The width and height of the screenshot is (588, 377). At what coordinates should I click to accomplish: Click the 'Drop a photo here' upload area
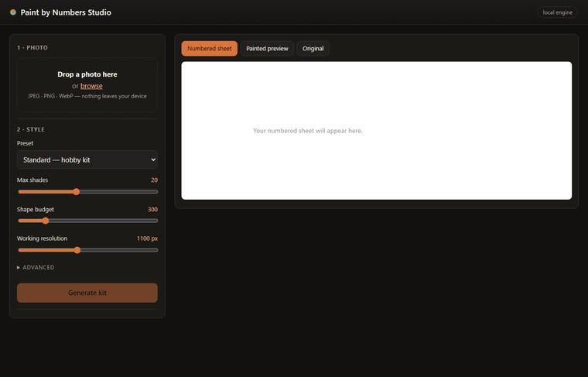[87, 85]
